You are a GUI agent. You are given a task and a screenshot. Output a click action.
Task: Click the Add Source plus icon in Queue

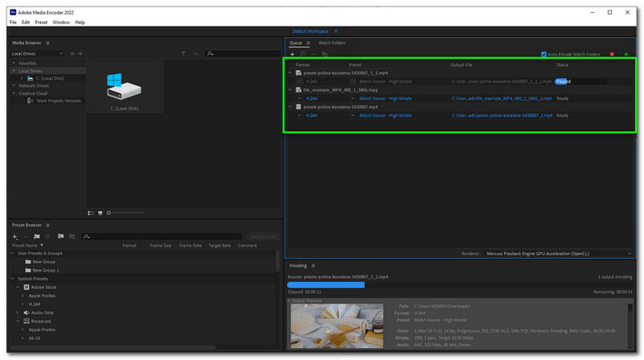click(x=292, y=54)
